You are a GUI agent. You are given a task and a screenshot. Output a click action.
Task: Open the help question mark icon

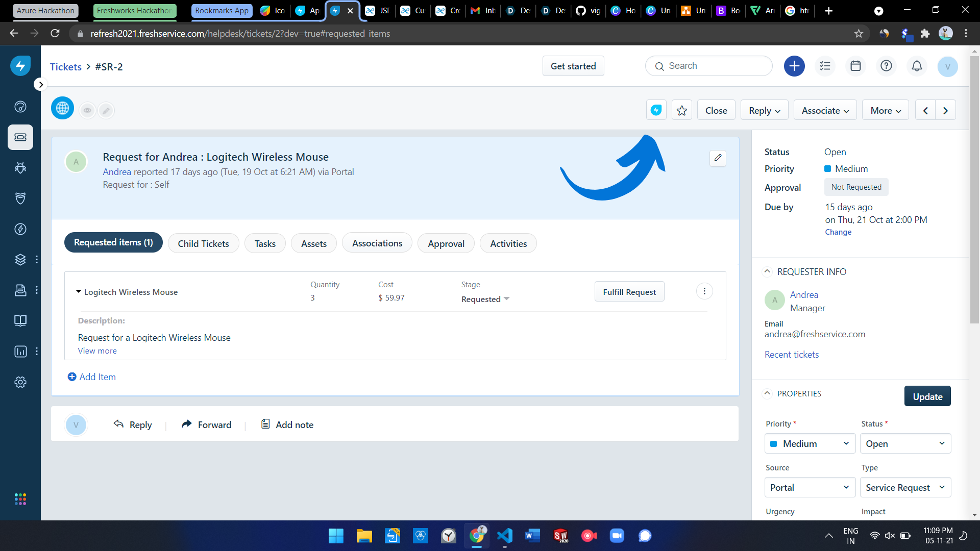point(886,66)
